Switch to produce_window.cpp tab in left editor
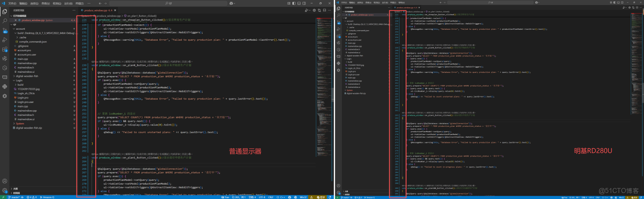The width and height of the screenshot is (644, 199). pos(96,10)
